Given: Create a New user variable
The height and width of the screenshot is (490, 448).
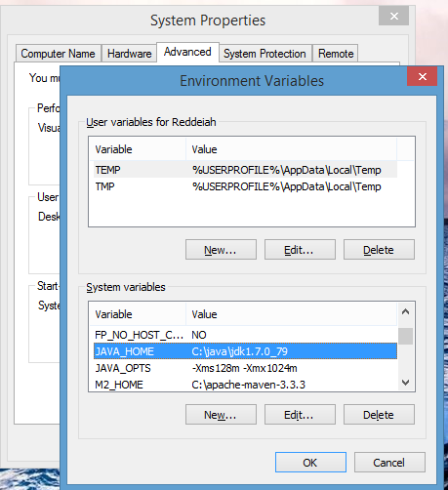Looking at the screenshot, I should pyautogui.click(x=221, y=250).
